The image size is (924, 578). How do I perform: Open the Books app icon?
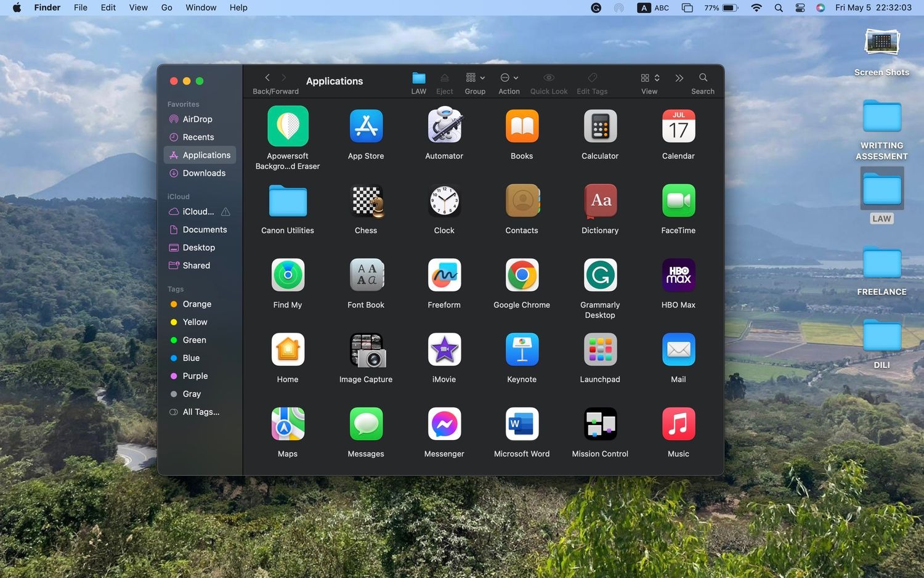pos(522,126)
